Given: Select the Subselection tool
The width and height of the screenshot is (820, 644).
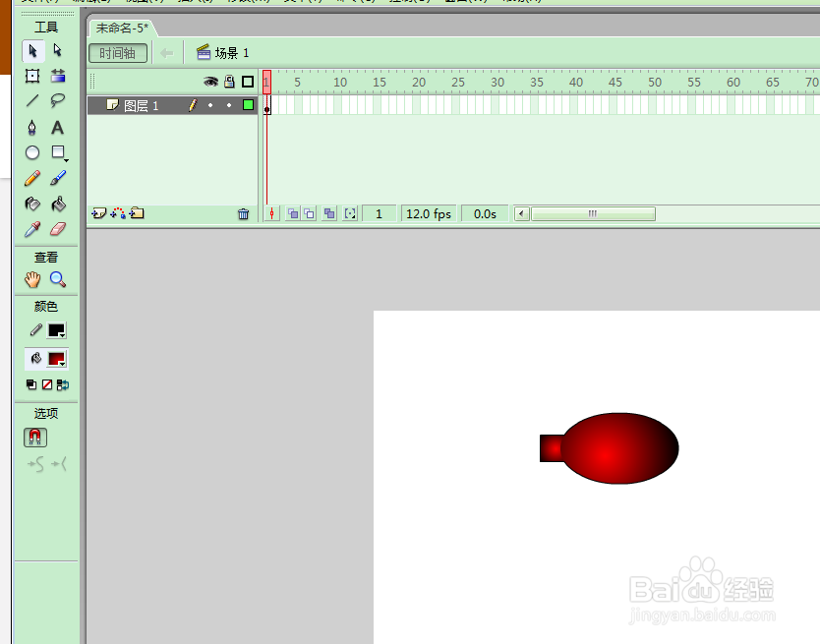Looking at the screenshot, I should [x=58, y=51].
